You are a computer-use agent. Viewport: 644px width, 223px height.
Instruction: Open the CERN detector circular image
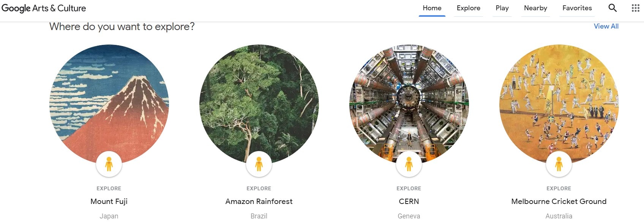click(409, 104)
